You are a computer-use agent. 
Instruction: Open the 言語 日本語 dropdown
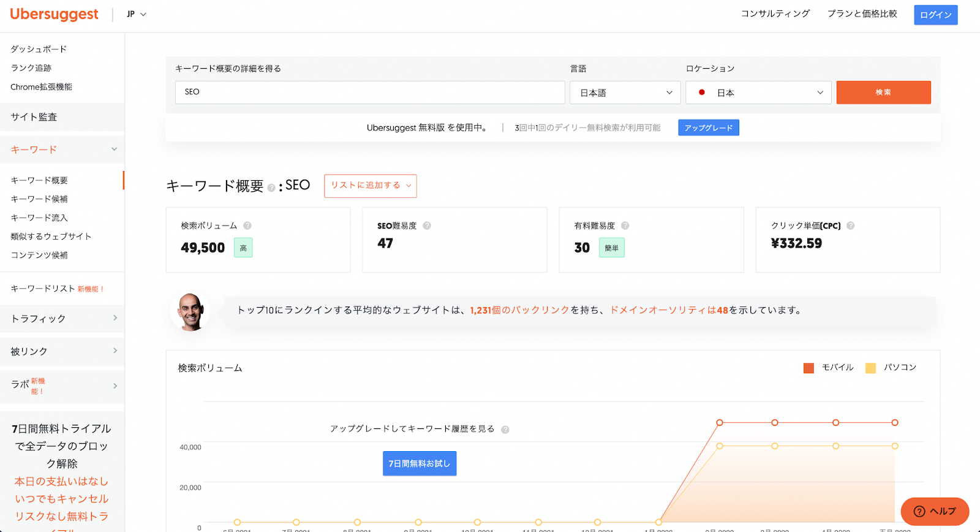point(625,93)
